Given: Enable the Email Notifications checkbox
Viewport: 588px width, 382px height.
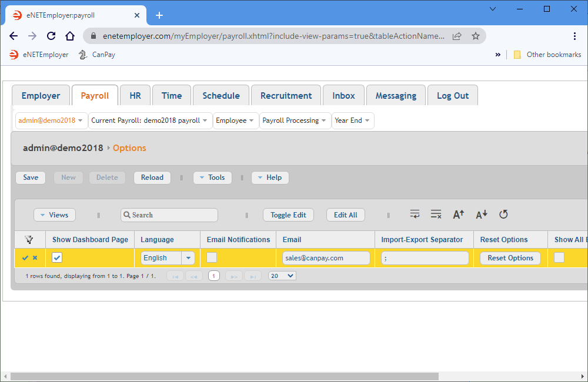Looking at the screenshot, I should point(212,257).
